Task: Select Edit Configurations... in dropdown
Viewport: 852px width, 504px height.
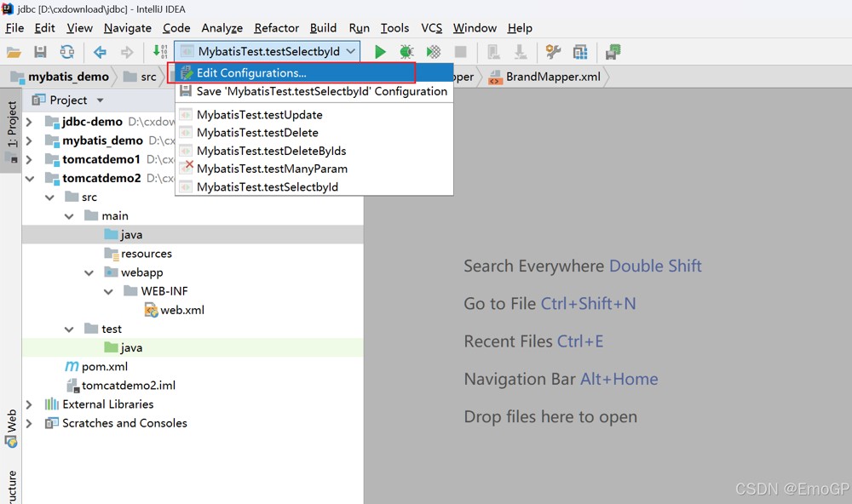Action: click(314, 72)
